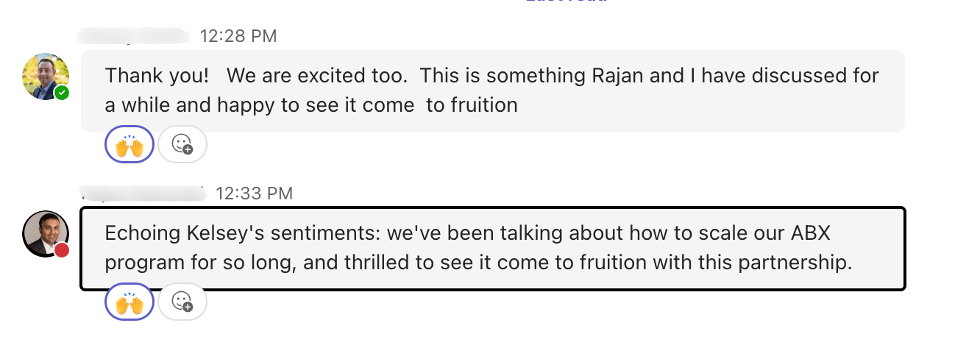Select the highlighted "Echoing Kelsey's sentiments" message bubble
Screen dimensions: 980x359
491,248
